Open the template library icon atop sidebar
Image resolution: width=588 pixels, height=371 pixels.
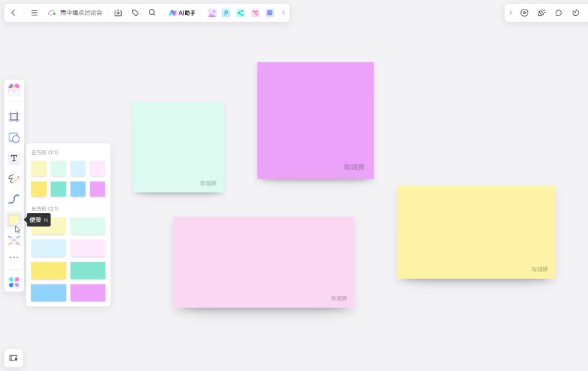point(14,89)
